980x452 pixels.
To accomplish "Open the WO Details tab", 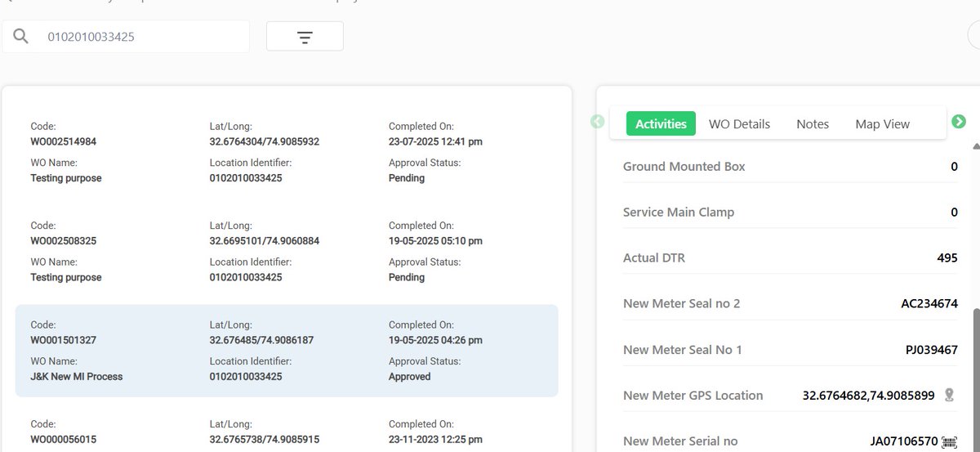I will tap(739, 123).
